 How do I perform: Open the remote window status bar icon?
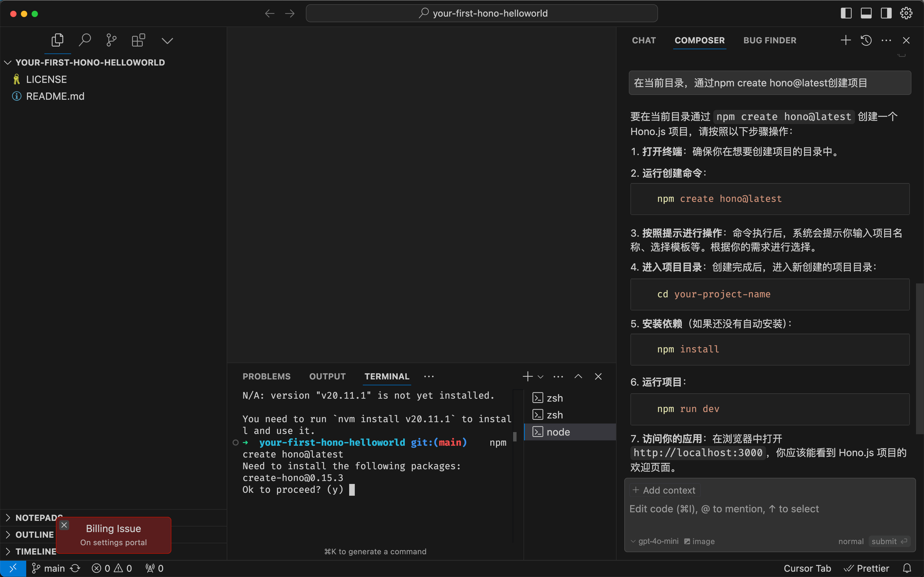pos(13,568)
